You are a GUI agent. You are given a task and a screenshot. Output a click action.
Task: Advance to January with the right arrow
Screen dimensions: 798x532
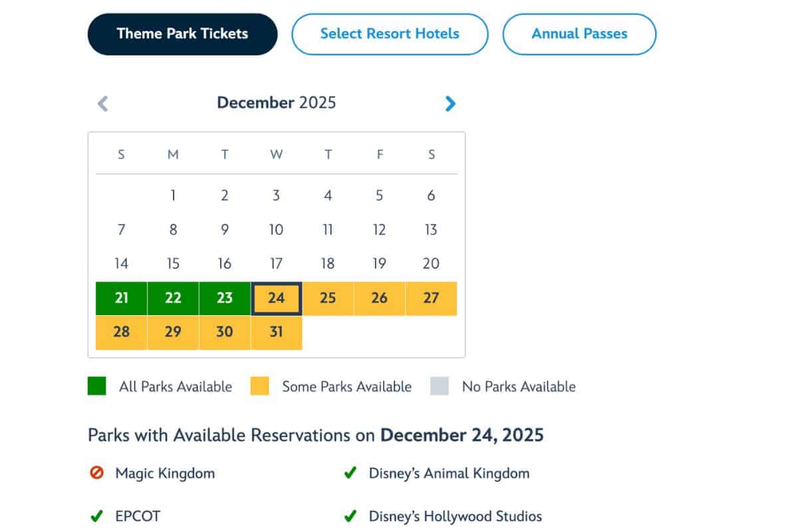[x=450, y=104]
